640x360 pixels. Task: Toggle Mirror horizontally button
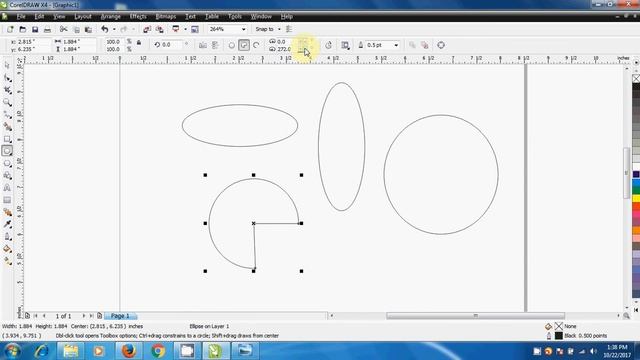pos(203,45)
